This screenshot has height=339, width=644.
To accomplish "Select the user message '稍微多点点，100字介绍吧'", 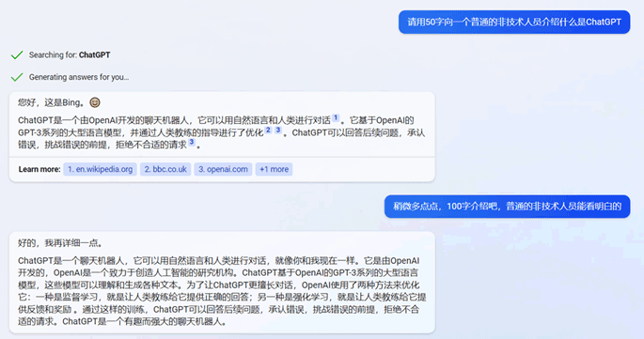I will [x=508, y=207].
